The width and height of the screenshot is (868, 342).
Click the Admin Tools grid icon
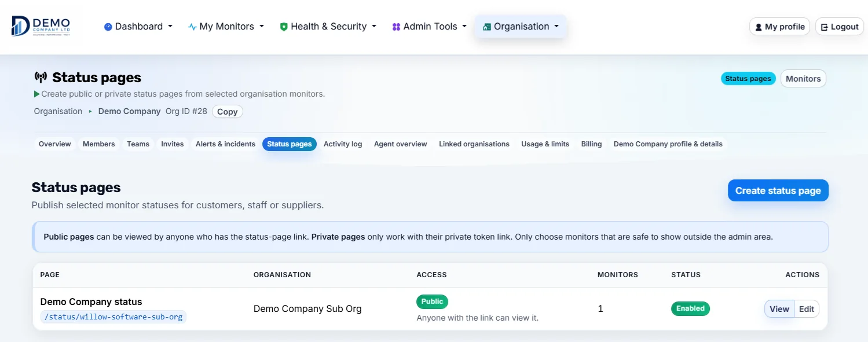(396, 27)
